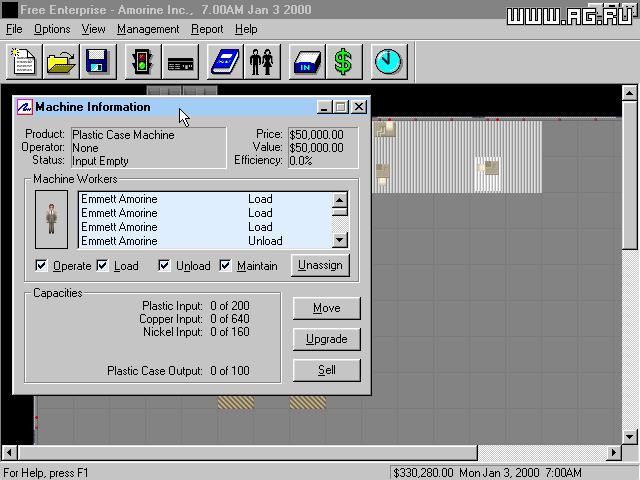640x480 pixels.
Task: Click the worker portrait in Machine Workers
Action: click(51, 219)
